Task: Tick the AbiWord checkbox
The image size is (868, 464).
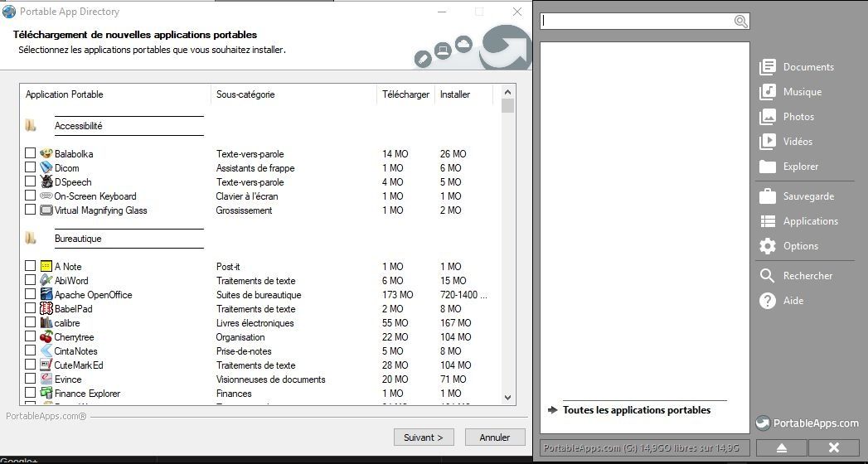Action: point(30,280)
